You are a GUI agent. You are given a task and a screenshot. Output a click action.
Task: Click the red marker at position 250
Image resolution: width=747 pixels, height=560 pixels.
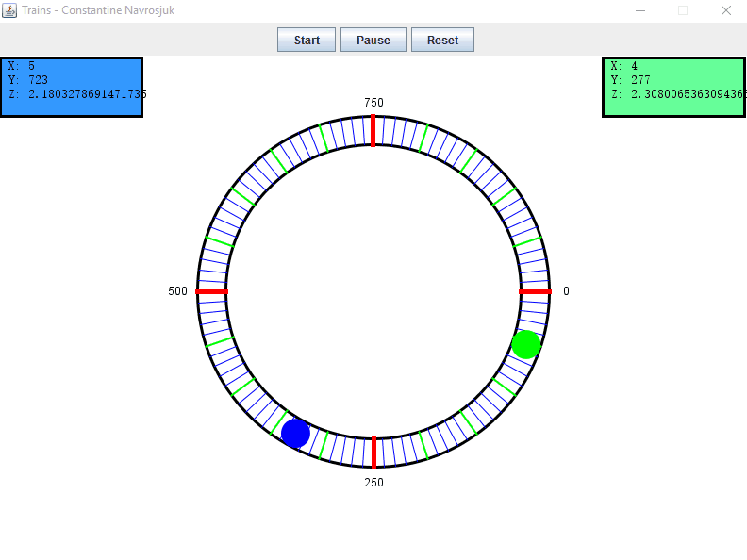click(x=373, y=453)
